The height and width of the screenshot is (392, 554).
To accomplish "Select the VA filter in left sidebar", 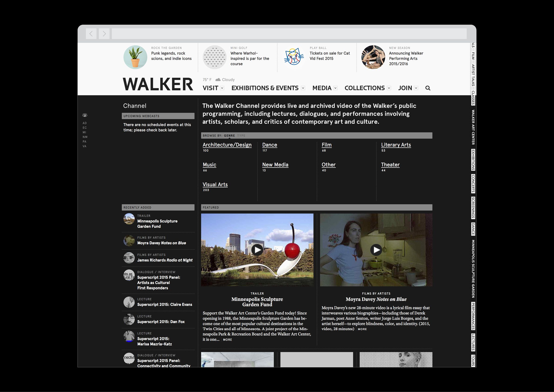I will click(84, 146).
